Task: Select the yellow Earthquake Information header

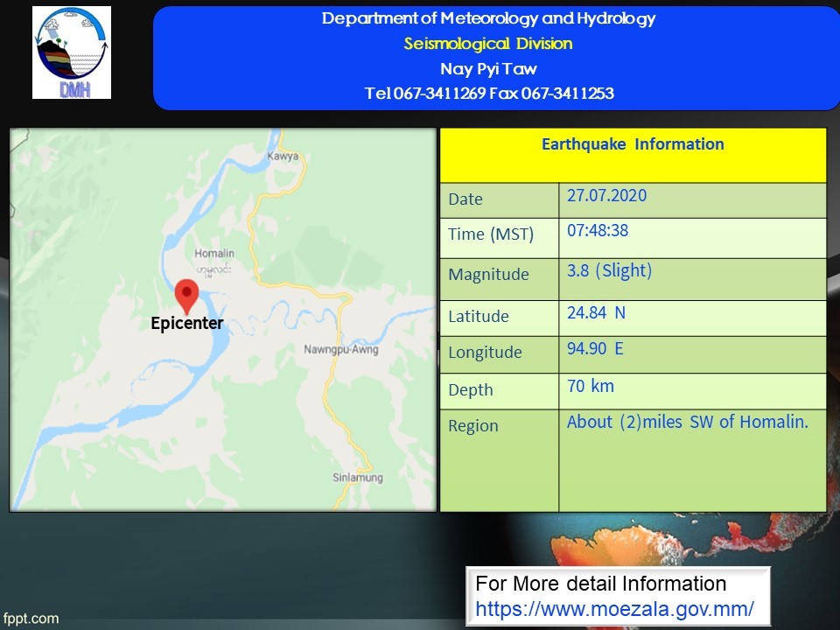Action: [x=632, y=145]
